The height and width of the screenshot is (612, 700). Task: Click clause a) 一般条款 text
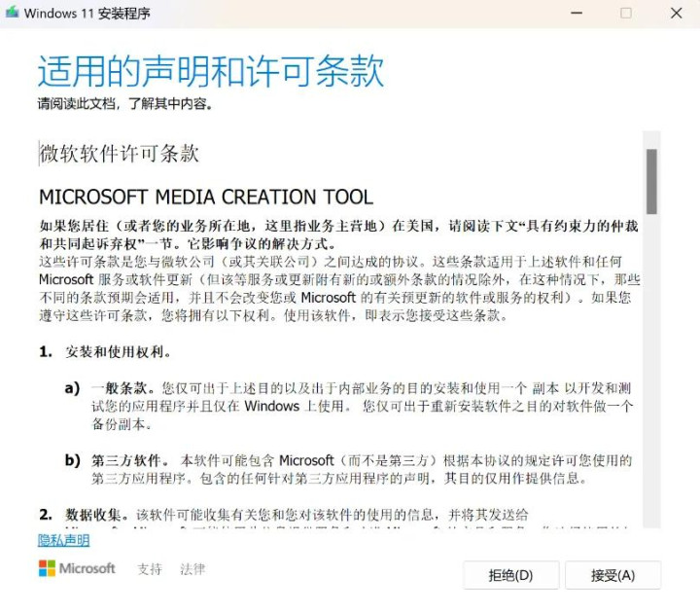(349, 406)
